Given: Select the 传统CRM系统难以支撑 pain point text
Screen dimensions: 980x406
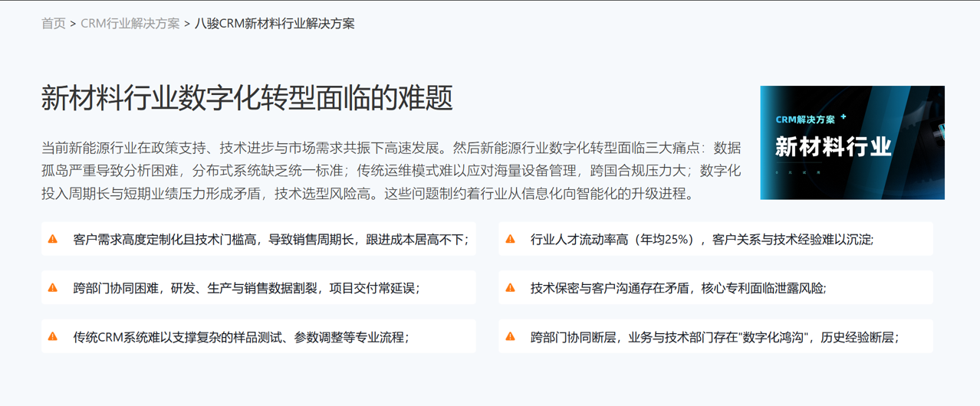Looking at the screenshot, I should click(241, 337).
